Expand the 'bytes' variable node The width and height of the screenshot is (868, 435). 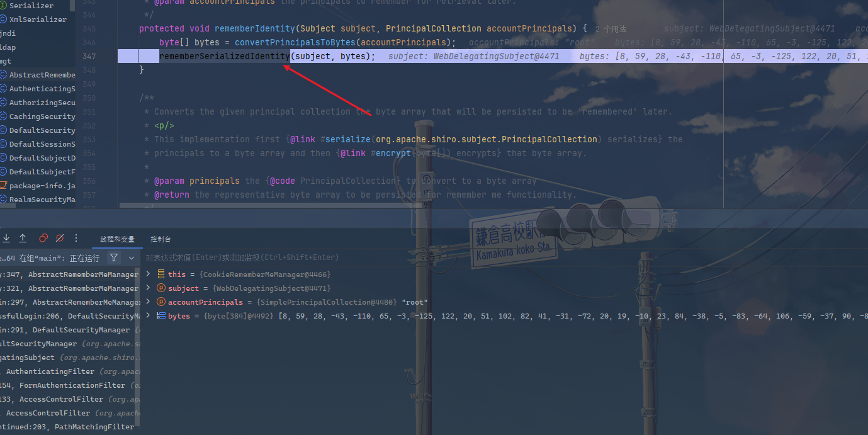[x=148, y=315]
